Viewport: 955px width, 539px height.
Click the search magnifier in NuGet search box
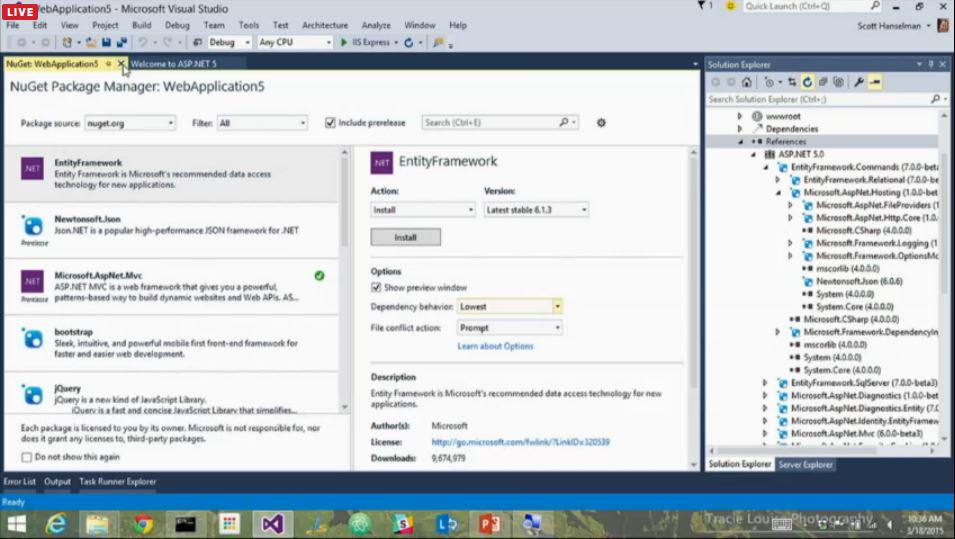pyautogui.click(x=563, y=123)
